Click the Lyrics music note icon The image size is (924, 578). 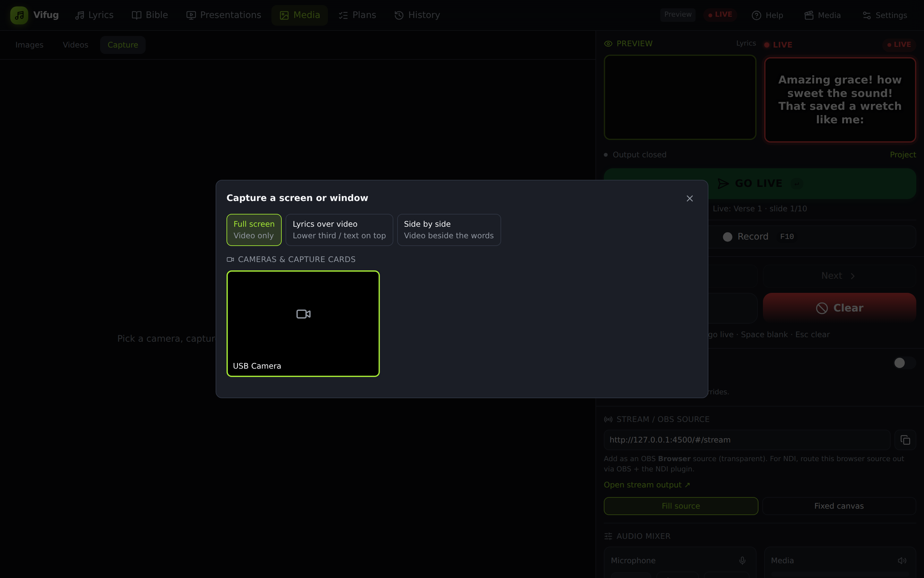pyautogui.click(x=80, y=15)
